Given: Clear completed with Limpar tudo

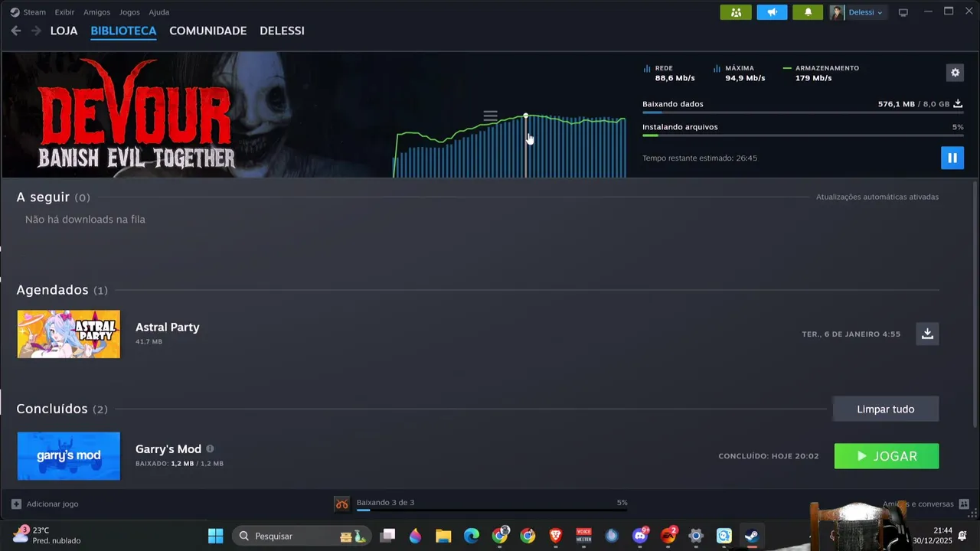Looking at the screenshot, I should point(886,409).
